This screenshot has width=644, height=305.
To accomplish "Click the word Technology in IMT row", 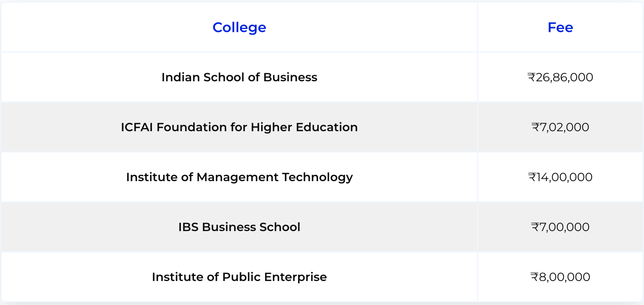I will point(317,177).
